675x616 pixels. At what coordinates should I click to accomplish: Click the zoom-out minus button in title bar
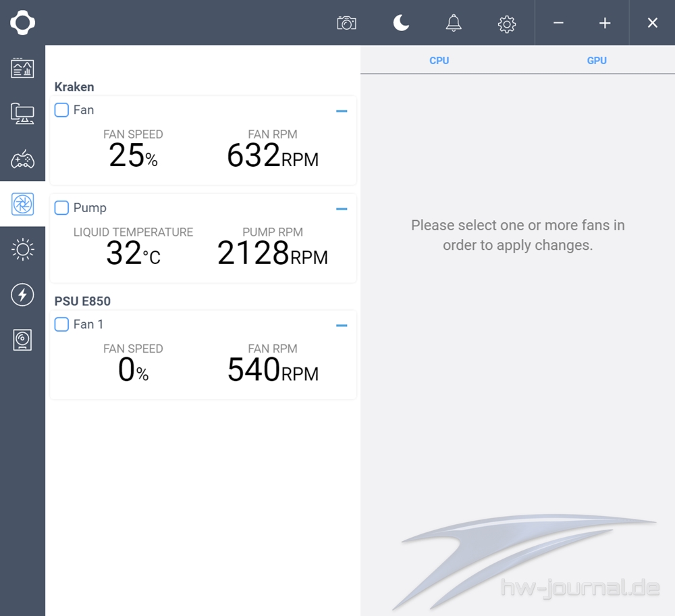558,23
